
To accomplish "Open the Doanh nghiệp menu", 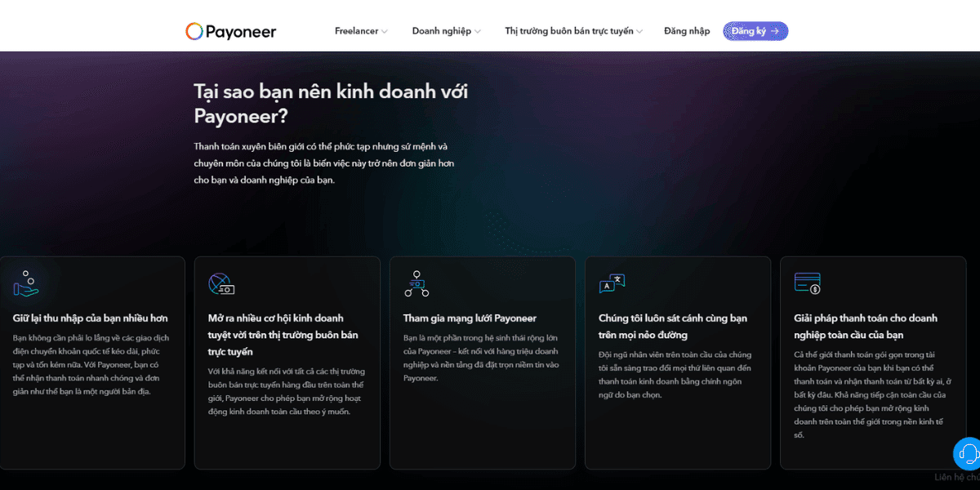I will 441,31.
